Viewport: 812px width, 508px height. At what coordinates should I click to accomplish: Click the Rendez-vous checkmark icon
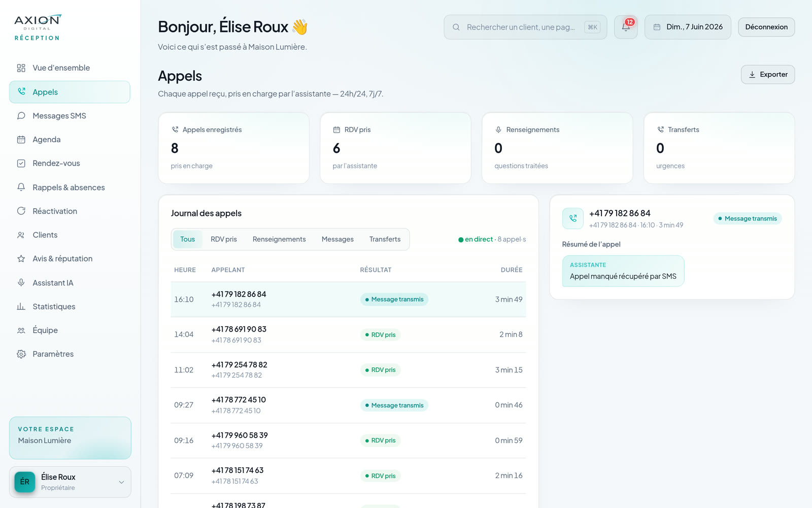(x=21, y=164)
